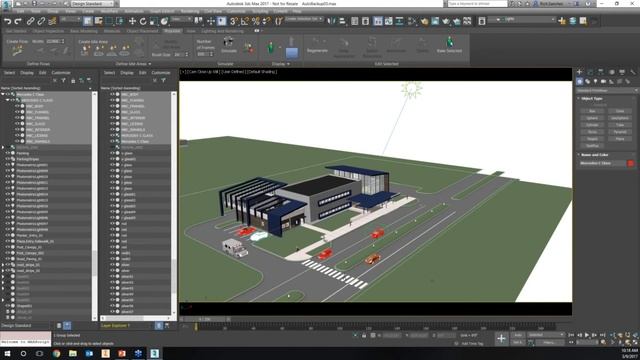Activate the Select and Link chain tool
This screenshot has height=360, width=640.
click(x=31, y=21)
